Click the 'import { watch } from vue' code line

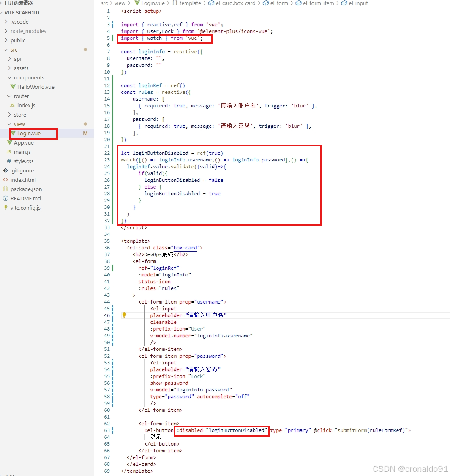tap(162, 38)
